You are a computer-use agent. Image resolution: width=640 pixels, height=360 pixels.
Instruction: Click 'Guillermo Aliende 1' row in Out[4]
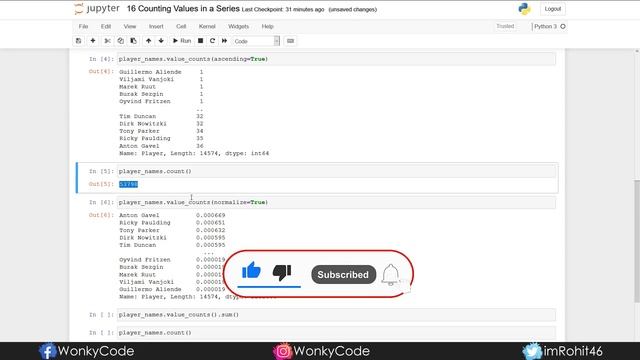[161, 72]
